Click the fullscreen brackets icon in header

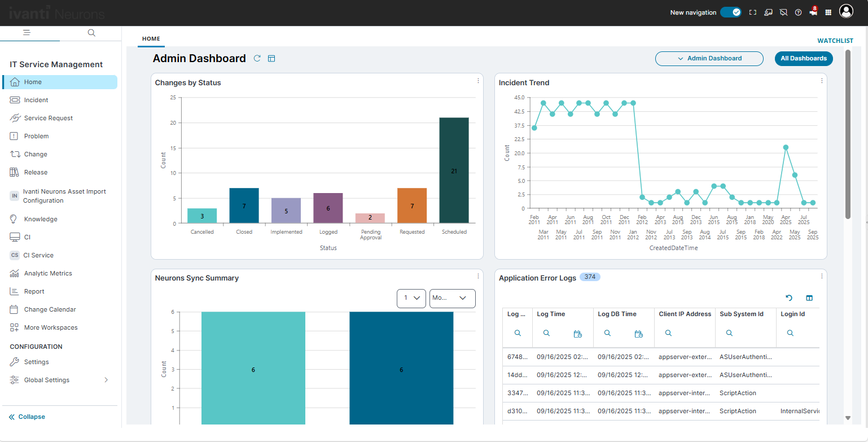click(x=752, y=12)
